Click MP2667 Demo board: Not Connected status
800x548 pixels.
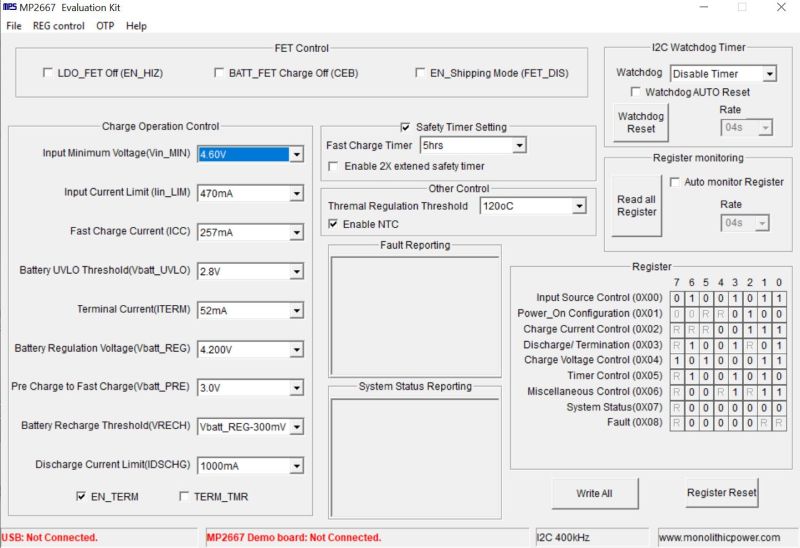pyautogui.click(x=293, y=537)
